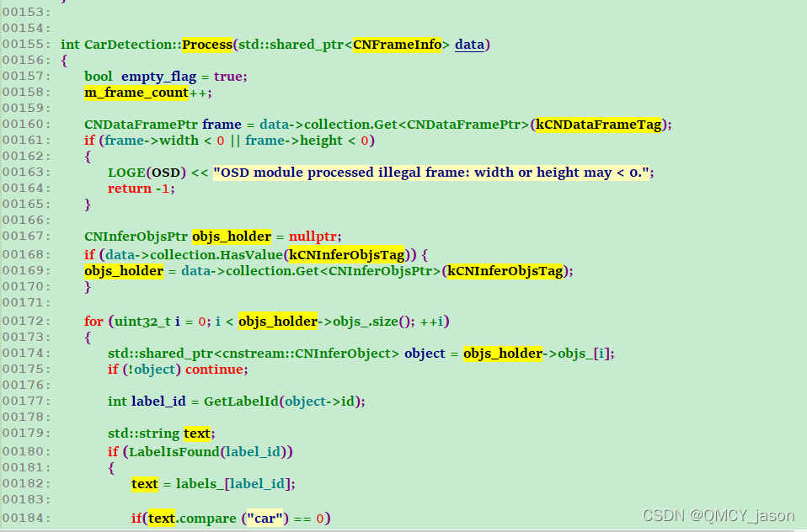807x532 pixels.
Task: Click "Get<CNInferObjsPtr>" on line 169
Action: click(367, 271)
